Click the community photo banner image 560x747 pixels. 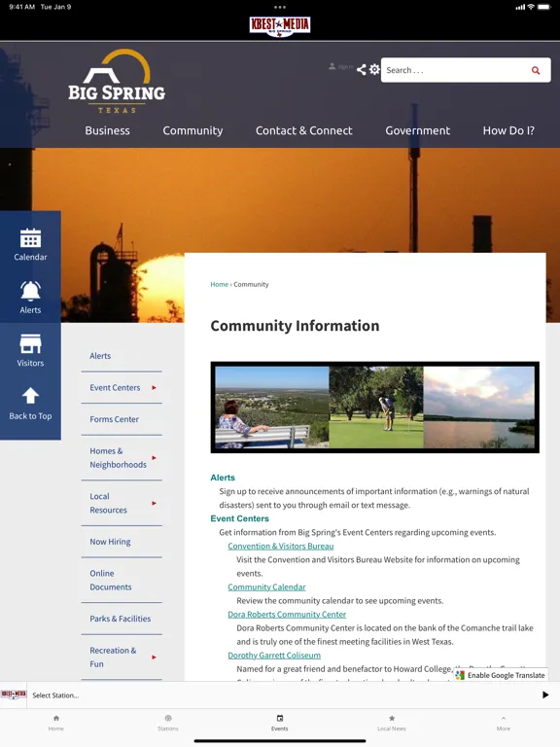click(374, 408)
